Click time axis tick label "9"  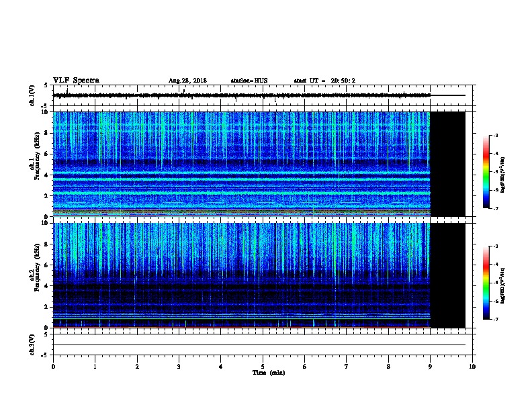430,367
